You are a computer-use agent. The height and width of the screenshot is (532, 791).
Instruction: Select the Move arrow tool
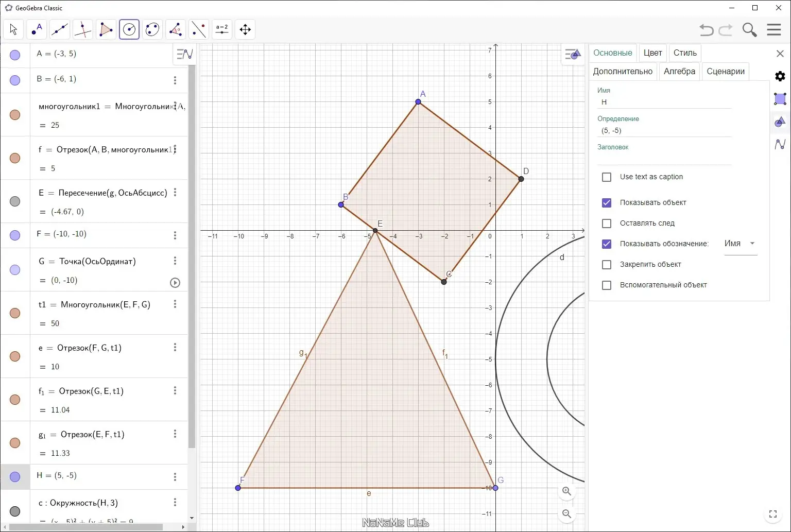point(13,29)
